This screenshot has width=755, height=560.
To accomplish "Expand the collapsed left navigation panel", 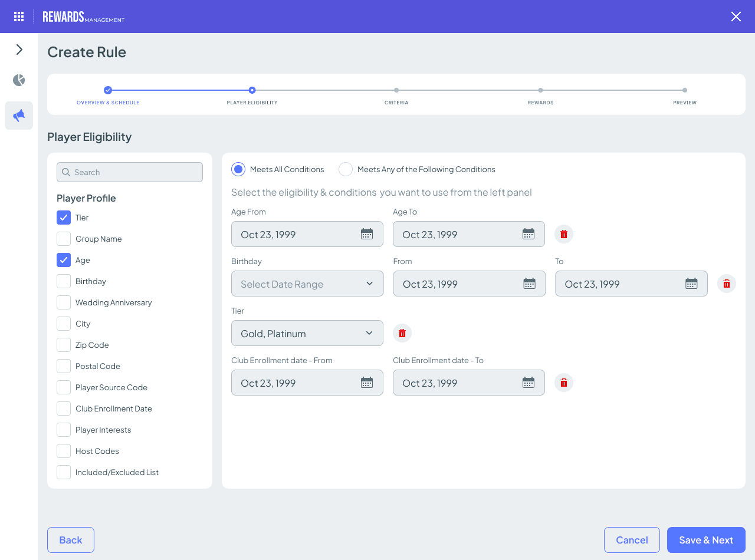I will 18,50.
